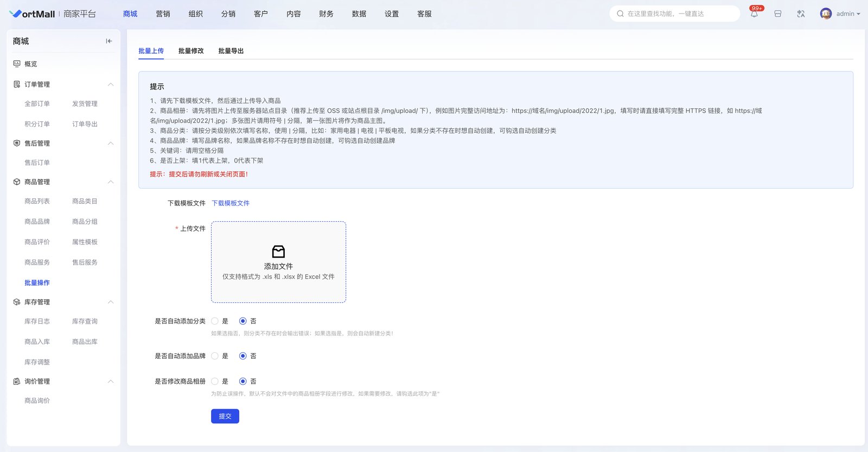Click the add-file box icon in upload area
868x452 pixels.
[x=278, y=251]
